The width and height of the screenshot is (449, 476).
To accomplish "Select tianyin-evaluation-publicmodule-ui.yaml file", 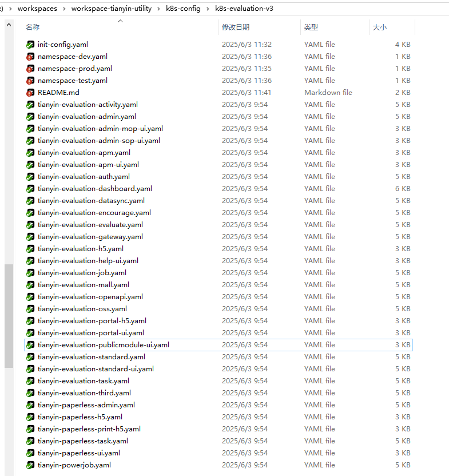I will click(104, 345).
